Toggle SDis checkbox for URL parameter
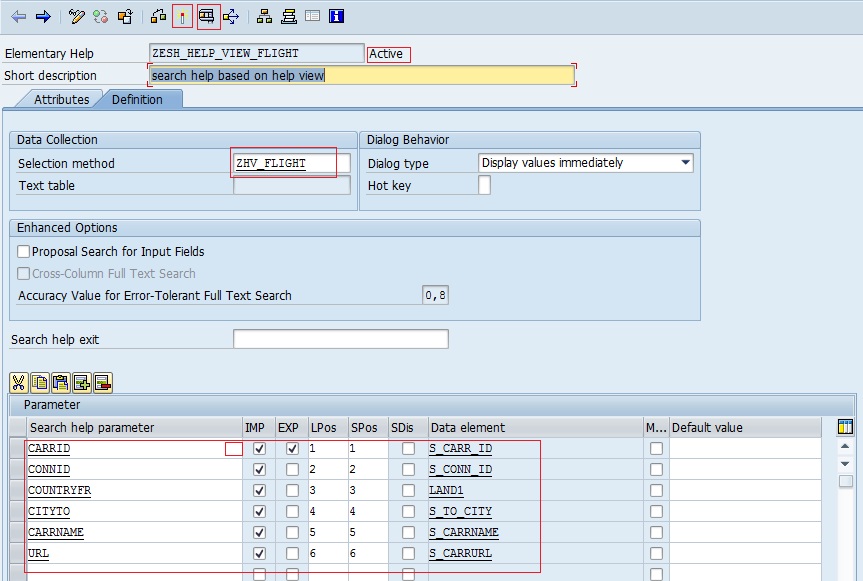Viewport: 863px width, 581px height. 408,553
